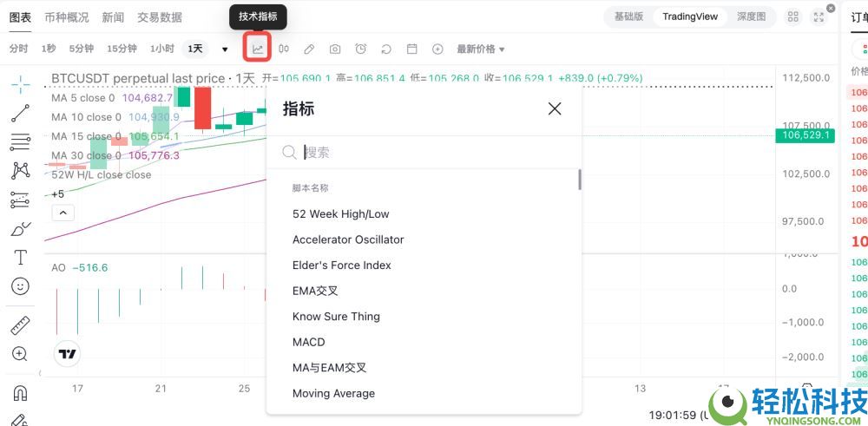Open the calendar date icon
This screenshot has width=868, height=426.
pos(411,49)
